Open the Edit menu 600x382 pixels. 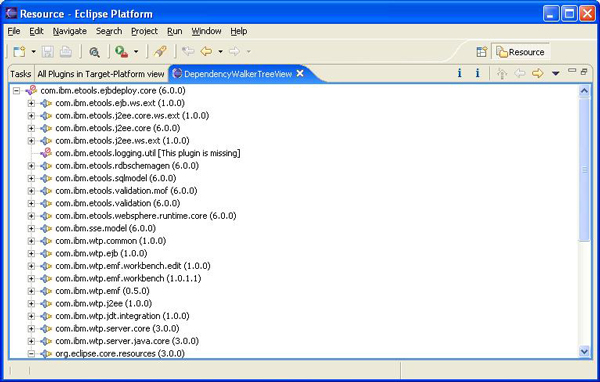(36, 31)
